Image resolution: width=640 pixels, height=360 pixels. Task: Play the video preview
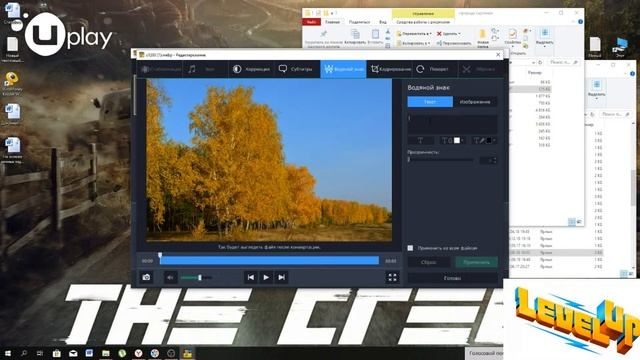click(x=266, y=278)
